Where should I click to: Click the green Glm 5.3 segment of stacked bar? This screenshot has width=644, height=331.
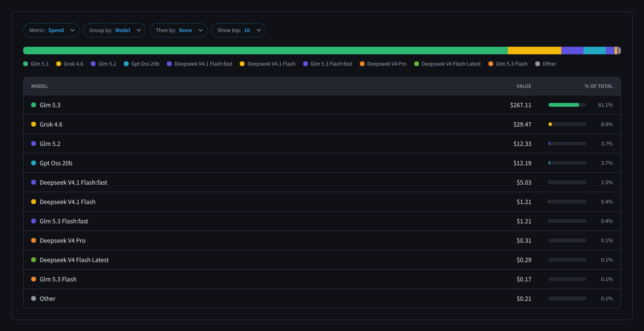click(x=265, y=51)
